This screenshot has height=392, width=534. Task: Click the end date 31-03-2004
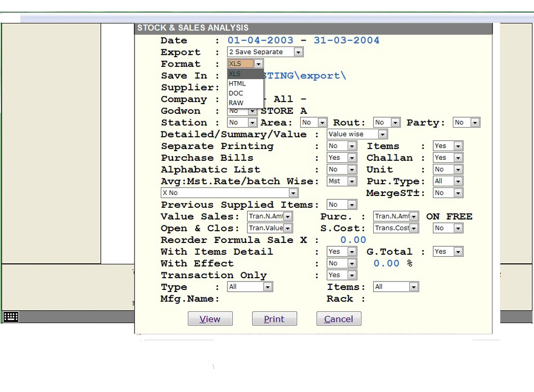[347, 40]
